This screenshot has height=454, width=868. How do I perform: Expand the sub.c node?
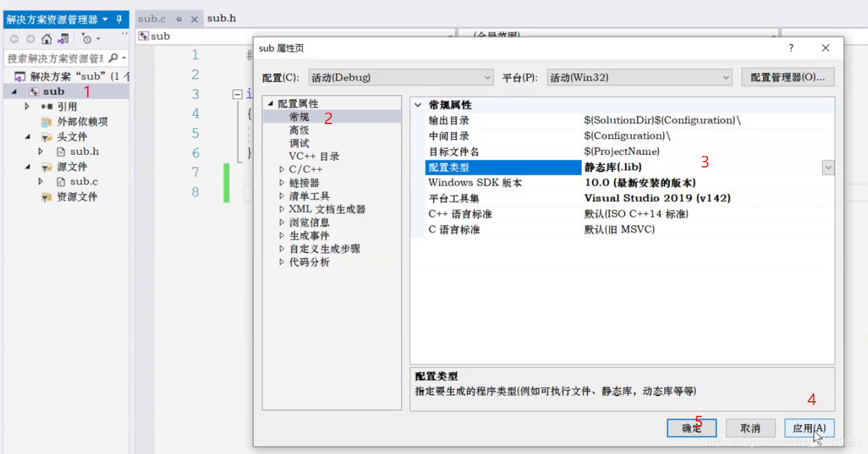tap(41, 181)
